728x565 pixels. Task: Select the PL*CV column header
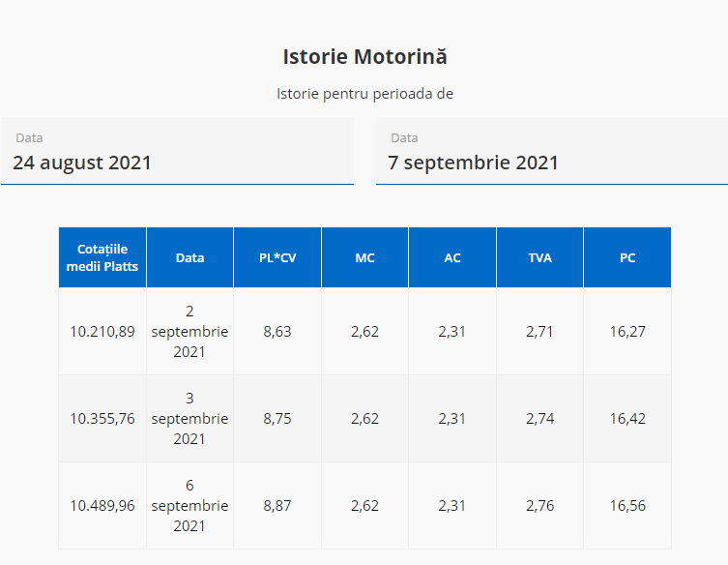277,257
